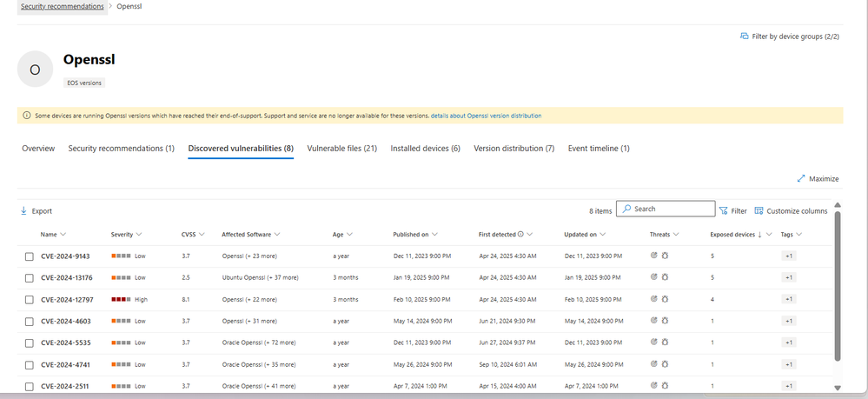Screen dimensions: 868x399
Task: Open the Security recommendations (1) tab
Action: pos(122,149)
